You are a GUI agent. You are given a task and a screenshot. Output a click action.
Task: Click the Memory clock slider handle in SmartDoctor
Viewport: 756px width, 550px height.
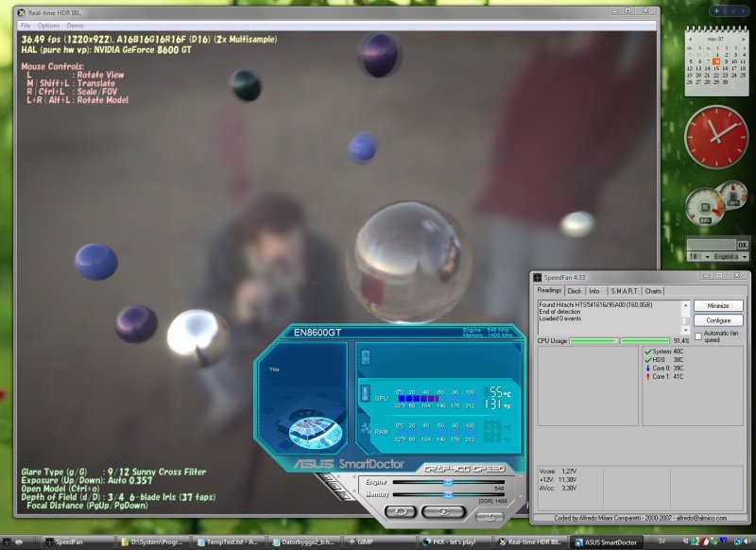[448, 494]
